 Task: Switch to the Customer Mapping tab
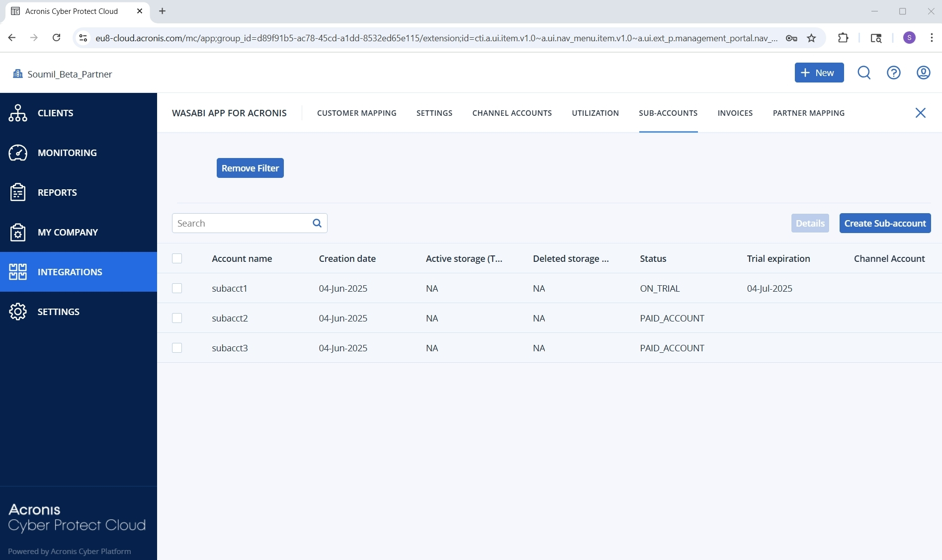(x=357, y=113)
